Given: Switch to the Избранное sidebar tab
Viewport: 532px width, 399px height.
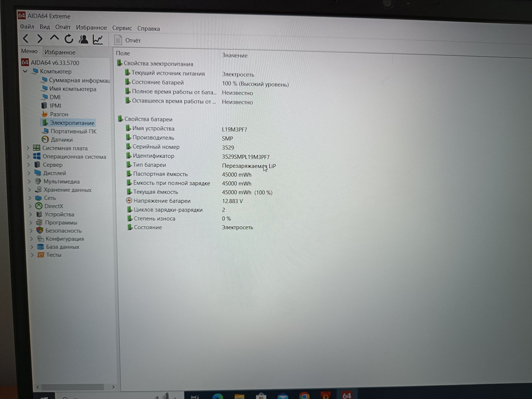Looking at the screenshot, I should 60,52.
